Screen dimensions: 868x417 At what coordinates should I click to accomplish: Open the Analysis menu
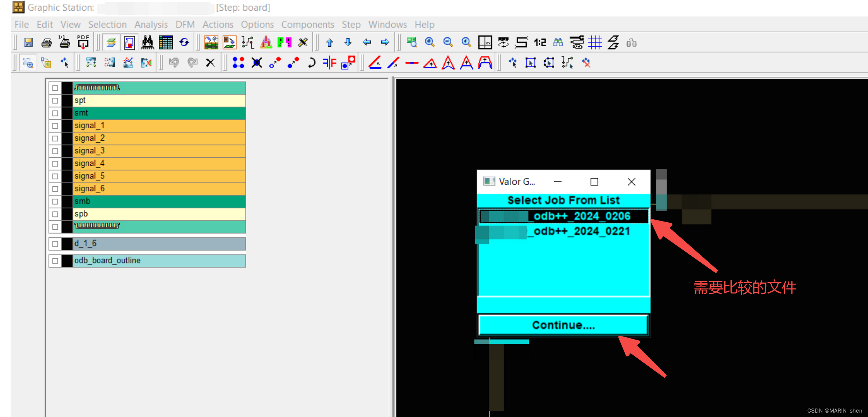[x=151, y=24]
